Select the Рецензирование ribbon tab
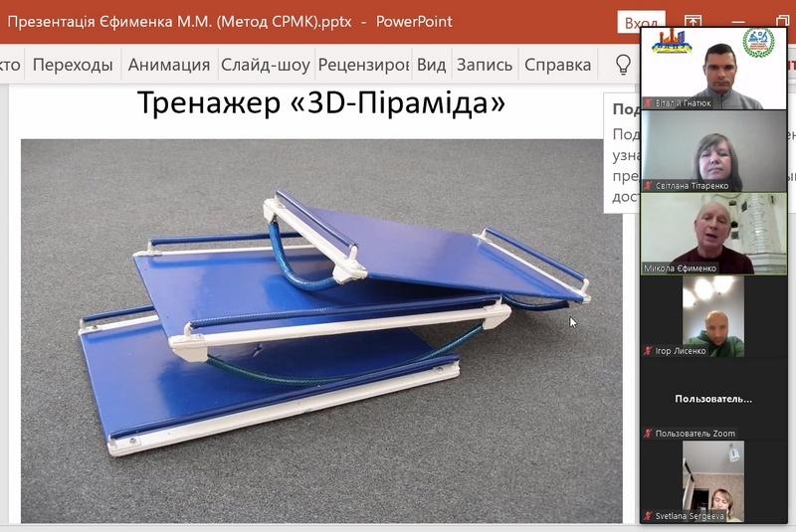The image size is (796, 532). pos(363,66)
